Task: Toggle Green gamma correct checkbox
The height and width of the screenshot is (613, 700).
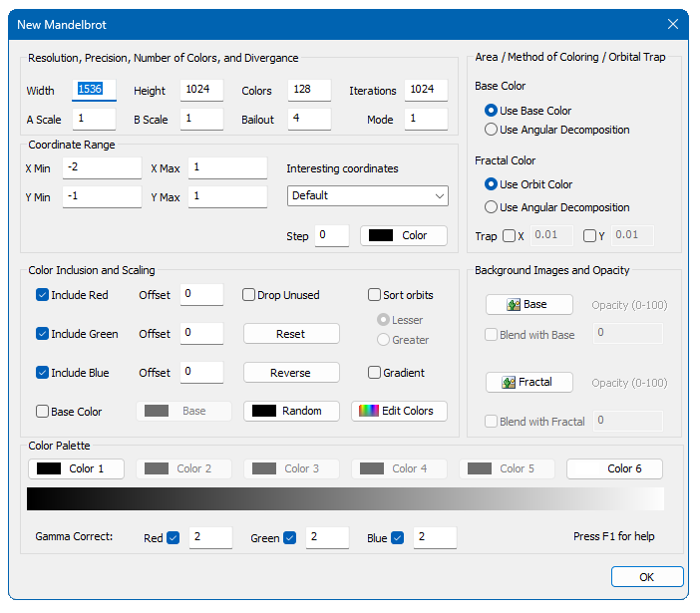Action: (x=290, y=538)
